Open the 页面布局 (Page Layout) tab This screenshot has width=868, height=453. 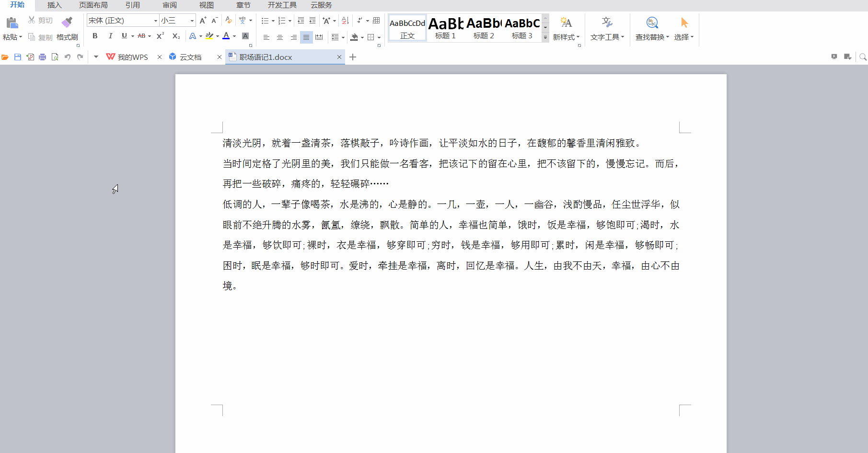[x=93, y=5]
